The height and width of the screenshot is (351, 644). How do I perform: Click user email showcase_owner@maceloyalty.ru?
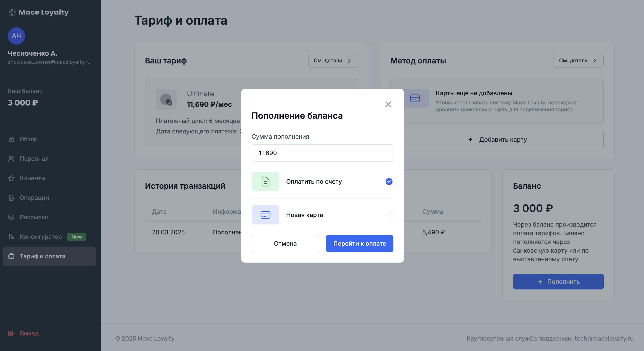49,62
